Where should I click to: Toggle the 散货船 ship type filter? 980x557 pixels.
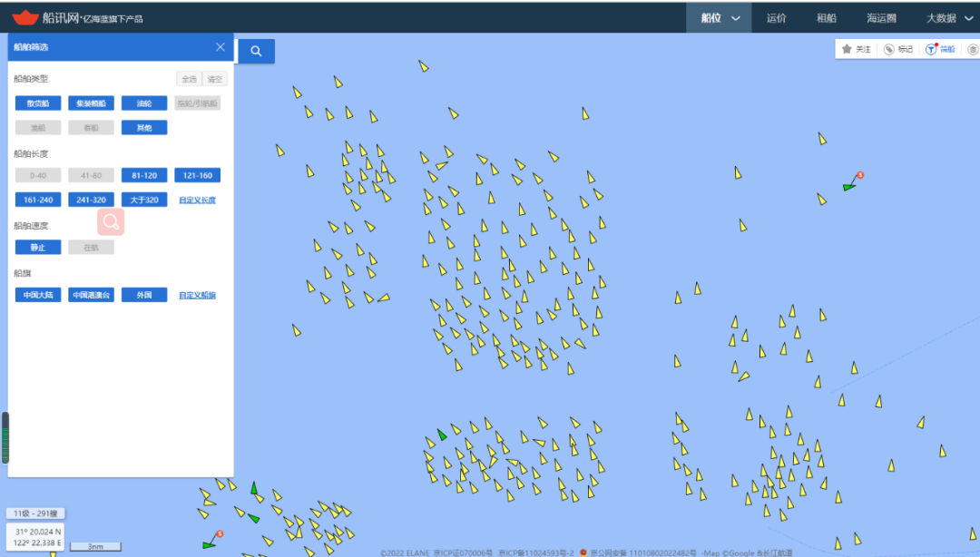point(38,103)
